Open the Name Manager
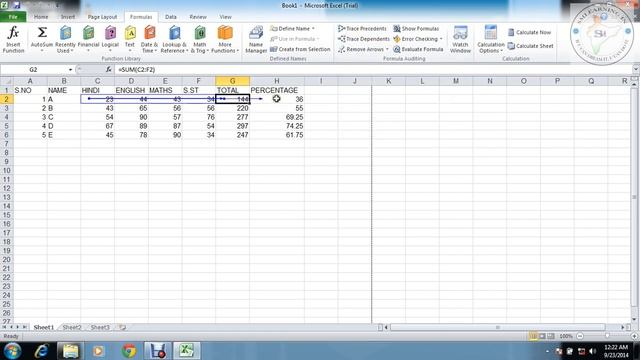The height and width of the screenshot is (360, 640). click(x=256, y=39)
